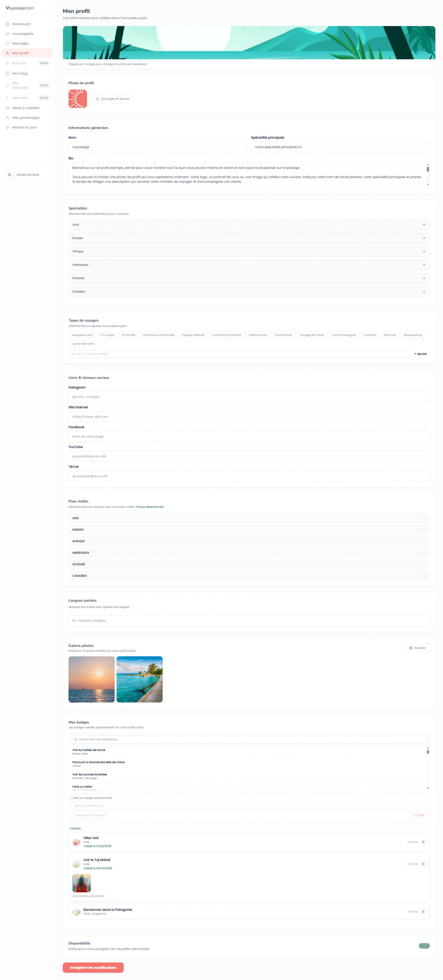Click the Spécialité principale input field
This screenshot has height=980, width=443.
pos(340,147)
